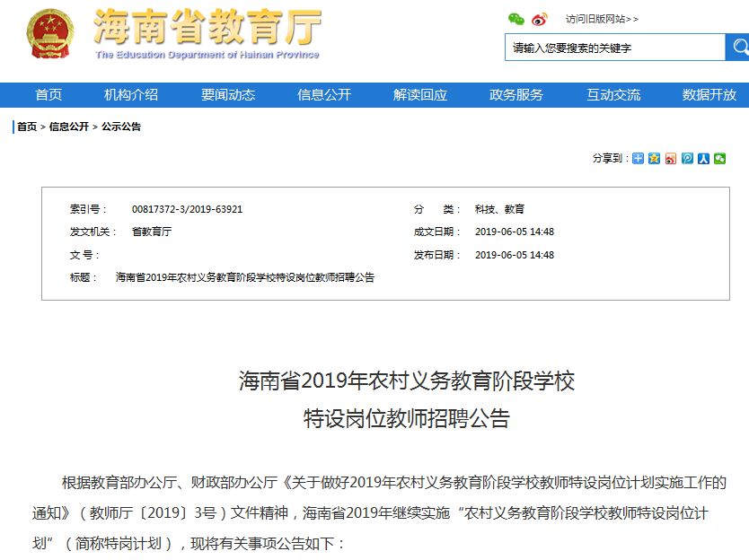Open the 机构介绍 menu item
The image size is (749, 560).
[131, 95]
